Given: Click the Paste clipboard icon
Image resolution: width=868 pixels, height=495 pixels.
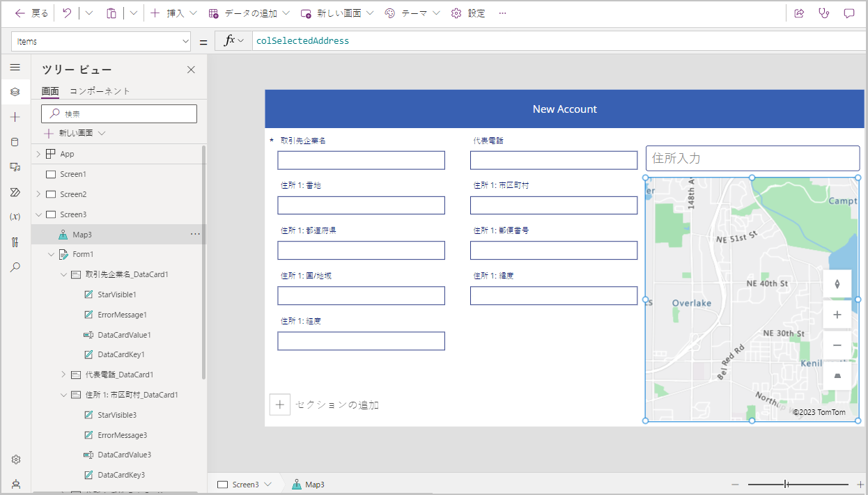Looking at the screenshot, I should pos(111,13).
